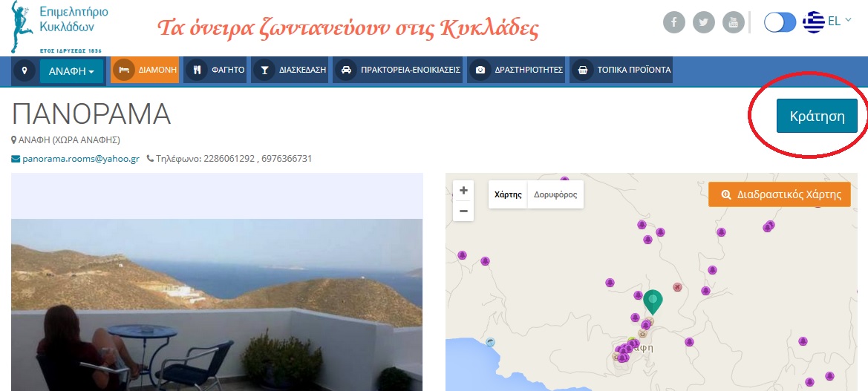
Task: Expand the ΑΝΑΦΗ island dropdown
Action: tap(71, 71)
